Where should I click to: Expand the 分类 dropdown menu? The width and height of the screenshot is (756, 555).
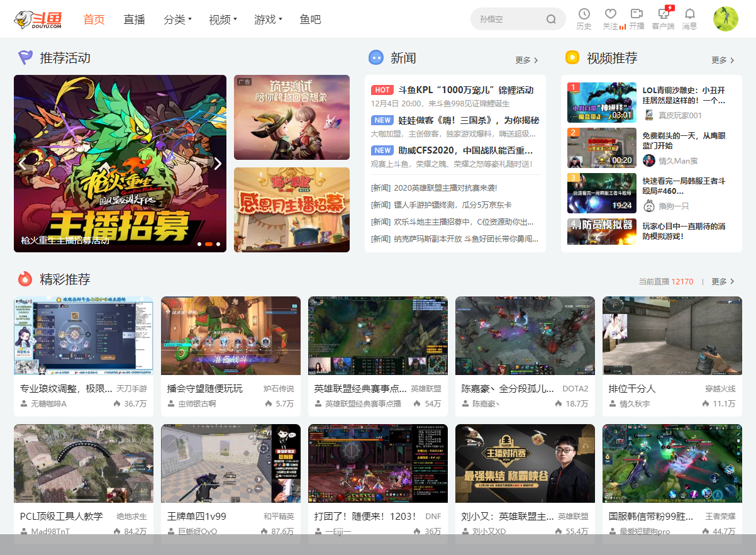point(177,20)
